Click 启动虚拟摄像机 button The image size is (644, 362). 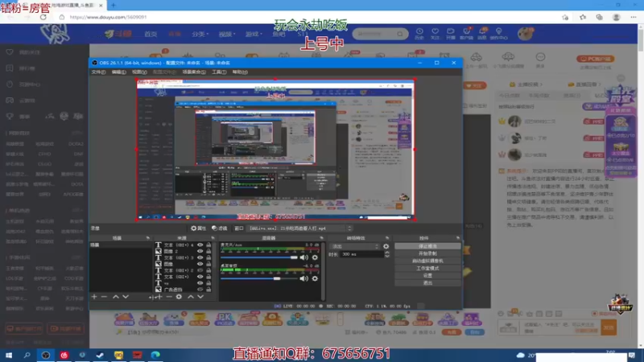[x=427, y=261]
